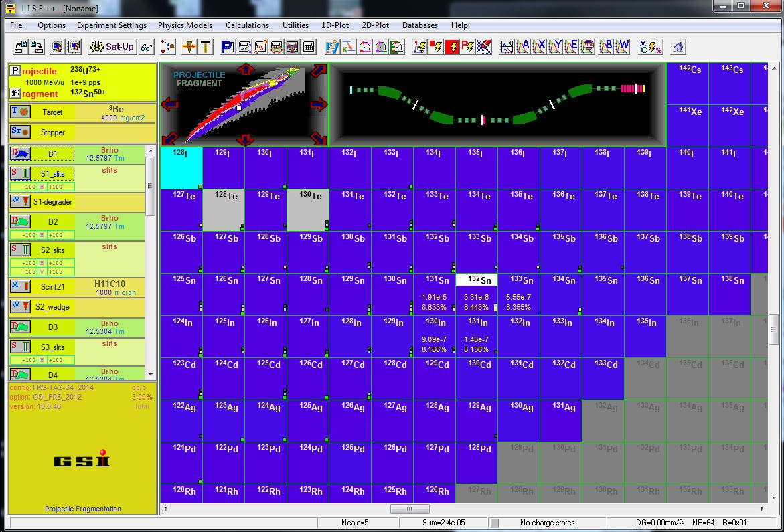The height and width of the screenshot is (532, 784).
Task: Open the Experiment Settings menu
Action: (111, 25)
